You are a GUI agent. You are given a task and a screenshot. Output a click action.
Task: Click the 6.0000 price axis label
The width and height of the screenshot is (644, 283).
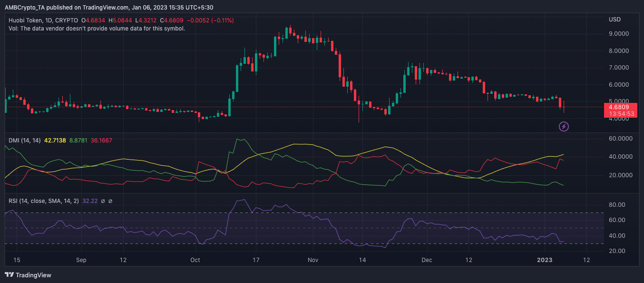click(x=619, y=85)
